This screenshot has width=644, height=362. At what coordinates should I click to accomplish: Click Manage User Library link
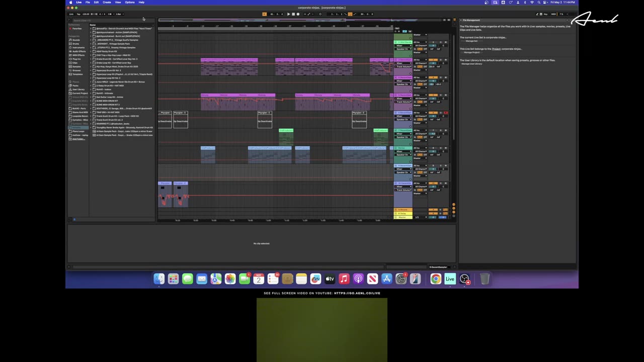472,64
